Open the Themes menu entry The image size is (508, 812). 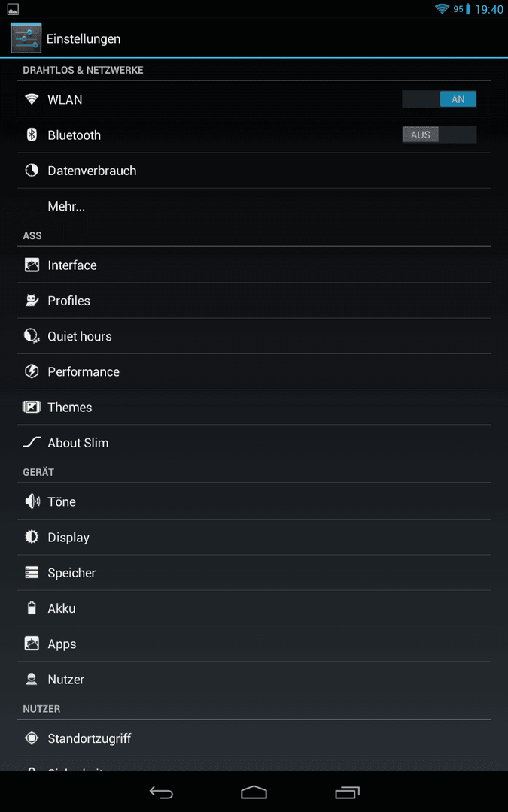point(254,407)
